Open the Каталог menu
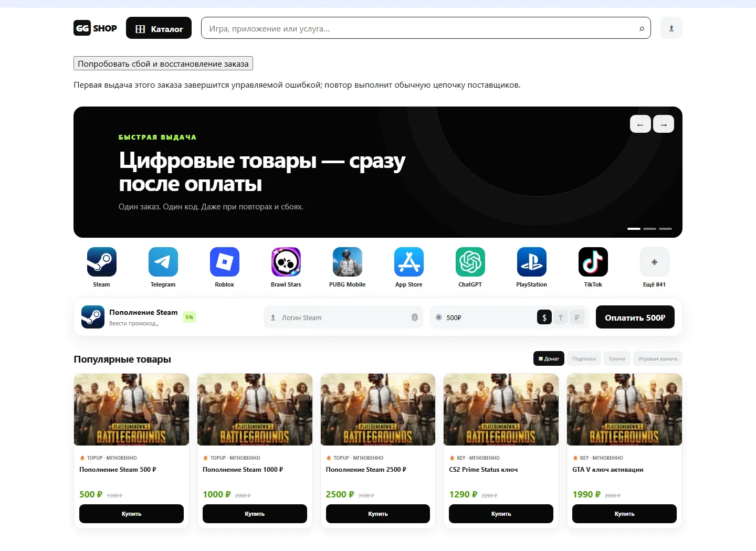Viewport: 756px width, 551px height. pyautogui.click(x=159, y=28)
